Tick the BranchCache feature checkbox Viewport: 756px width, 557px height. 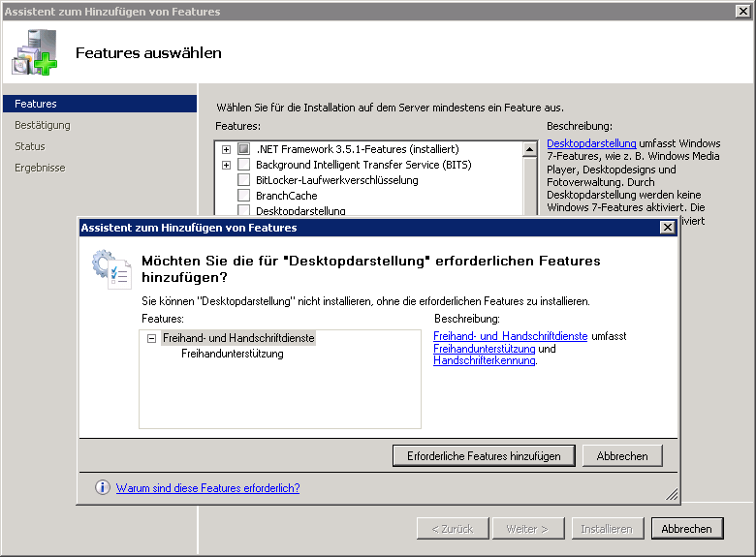pos(243,196)
